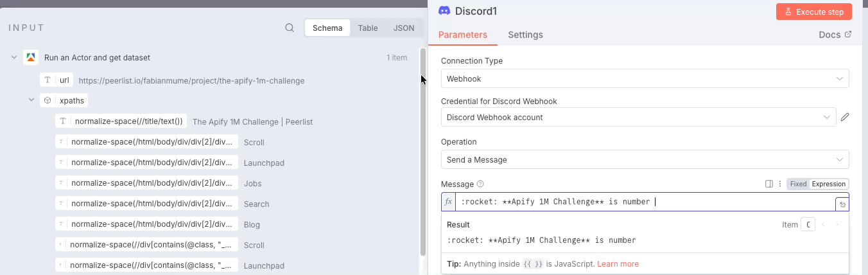868x275 pixels.
Task: Open the Operation dropdown showing Send a Message
Action: [x=645, y=159]
